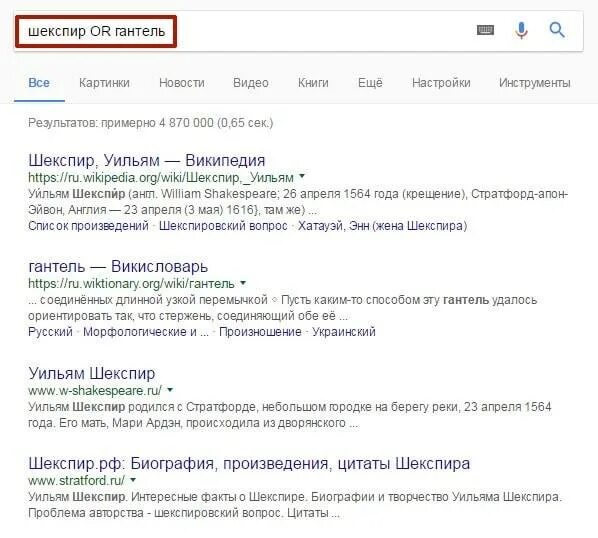
Task: Click URL text https://ru.wikipedia.org/wiki/Шекспир,_Уильям
Action: point(161,177)
